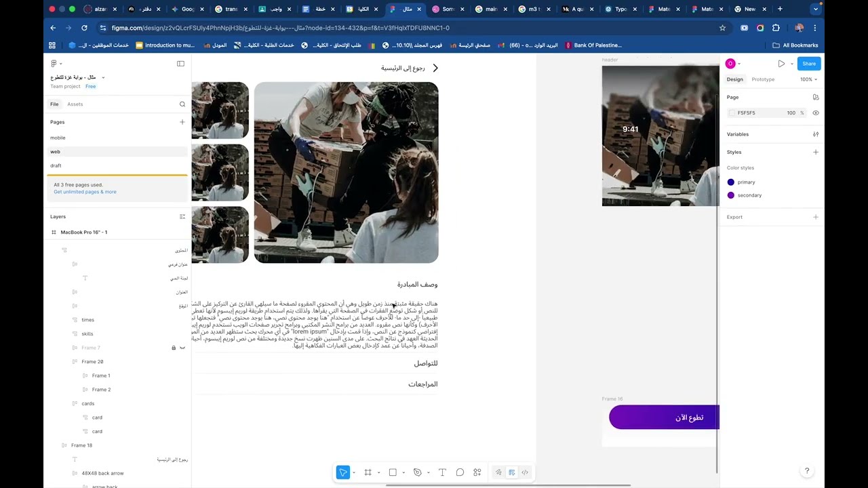Click the secondary color style swatch
This screenshot has width=868, height=488.
[x=731, y=195]
